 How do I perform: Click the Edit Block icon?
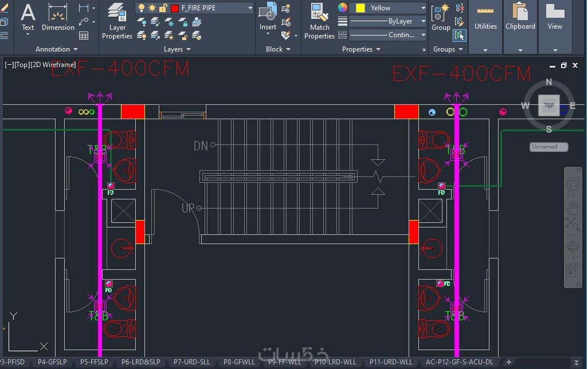click(286, 22)
